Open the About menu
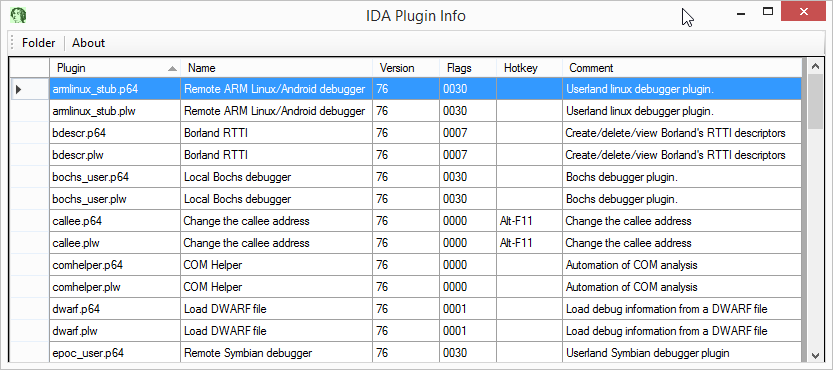Viewport: 833px width, 370px height. tap(89, 43)
